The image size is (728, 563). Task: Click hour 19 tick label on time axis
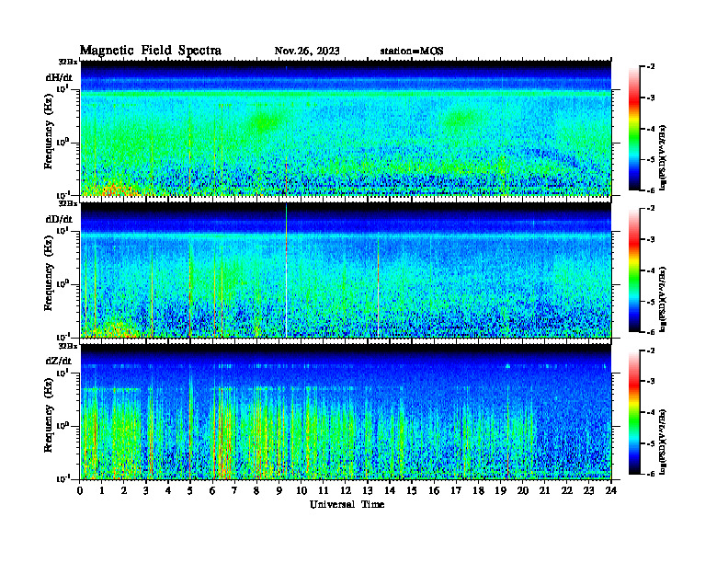coord(500,491)
